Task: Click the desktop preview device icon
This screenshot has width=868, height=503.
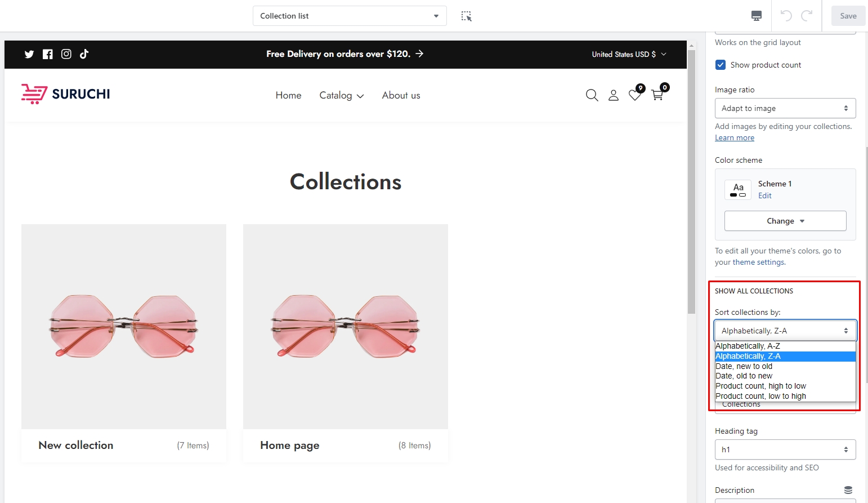Action: (x=757, y=16)
